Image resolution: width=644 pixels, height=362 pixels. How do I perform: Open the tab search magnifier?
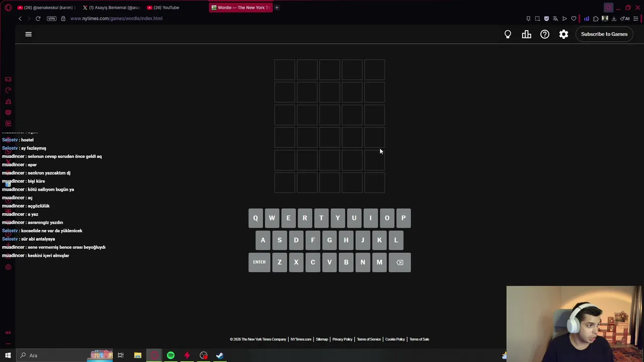point(608,8)
